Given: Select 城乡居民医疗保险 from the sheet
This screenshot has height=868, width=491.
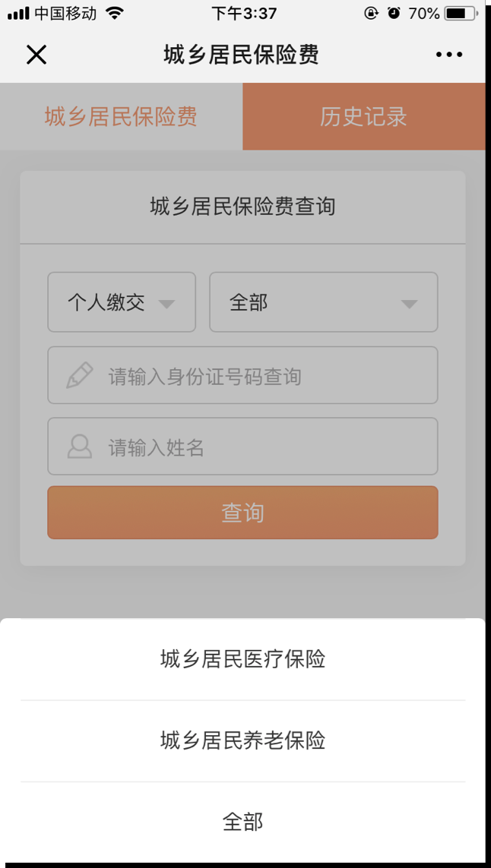Looking at the screenshot, I should [242, 659].
